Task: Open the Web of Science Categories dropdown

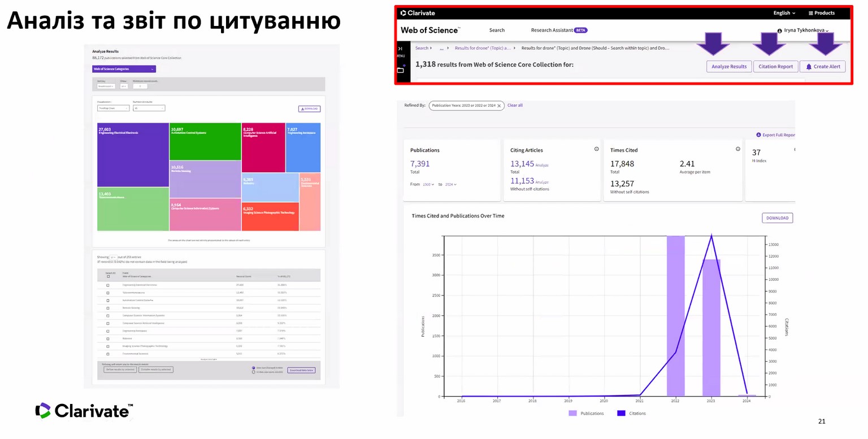Action: [x=124, y=69]
